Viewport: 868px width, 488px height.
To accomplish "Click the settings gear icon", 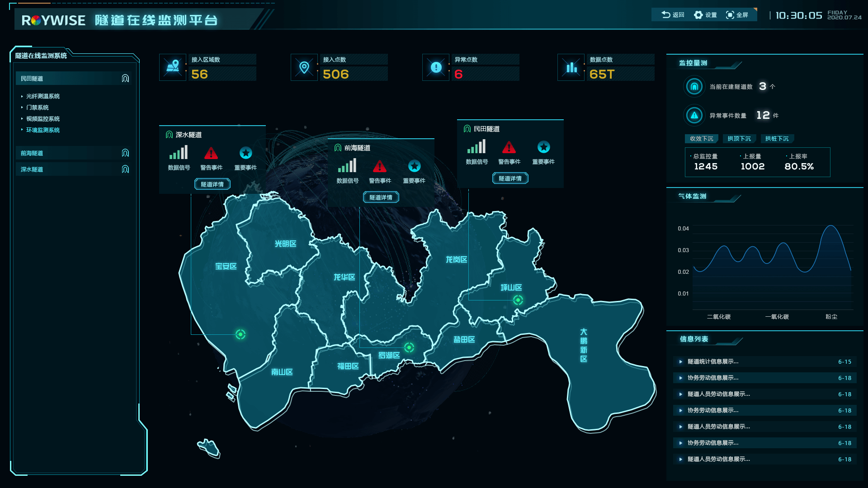I will pos(698,15).
